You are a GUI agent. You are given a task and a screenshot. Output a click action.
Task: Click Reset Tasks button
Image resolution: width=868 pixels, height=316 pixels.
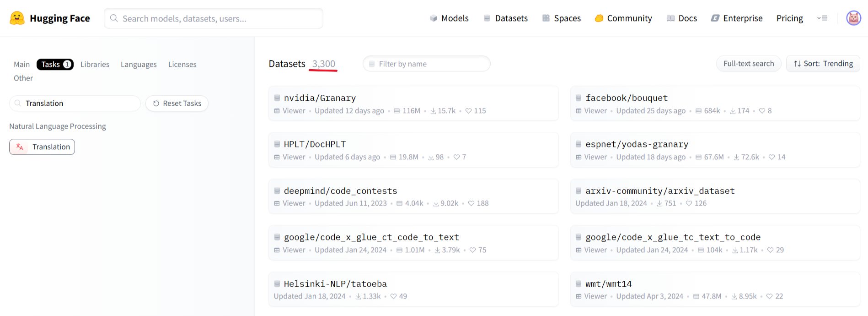177,104
